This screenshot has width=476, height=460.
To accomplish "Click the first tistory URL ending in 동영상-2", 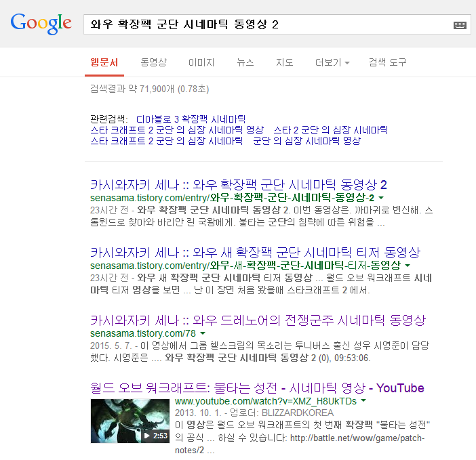I will click(x=232, y=198).
